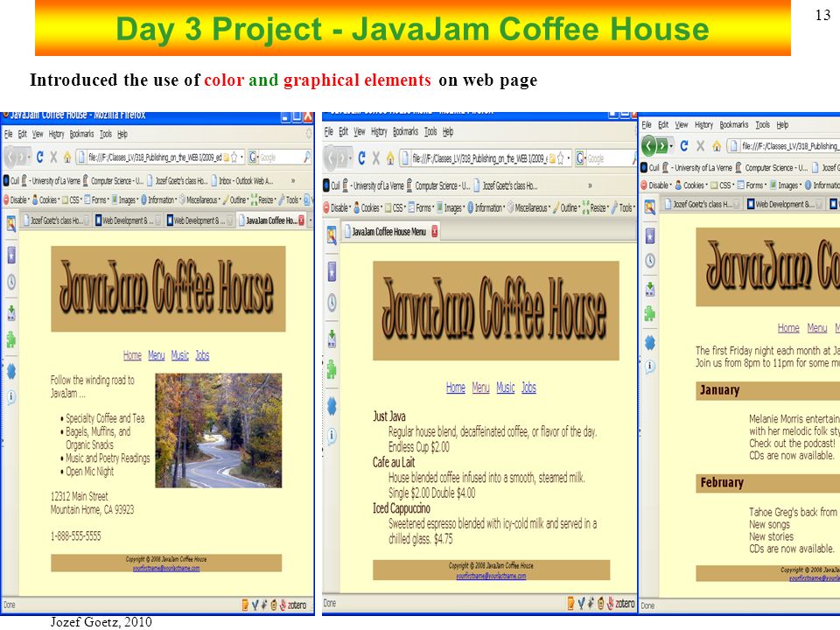
Task: Open Cookies dropdown in left window developer toolbar
Action: click(x=45, y=199)
